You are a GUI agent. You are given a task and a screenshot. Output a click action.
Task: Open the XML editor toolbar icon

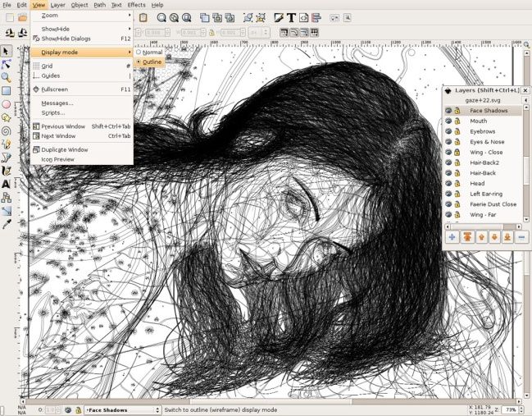303,17
